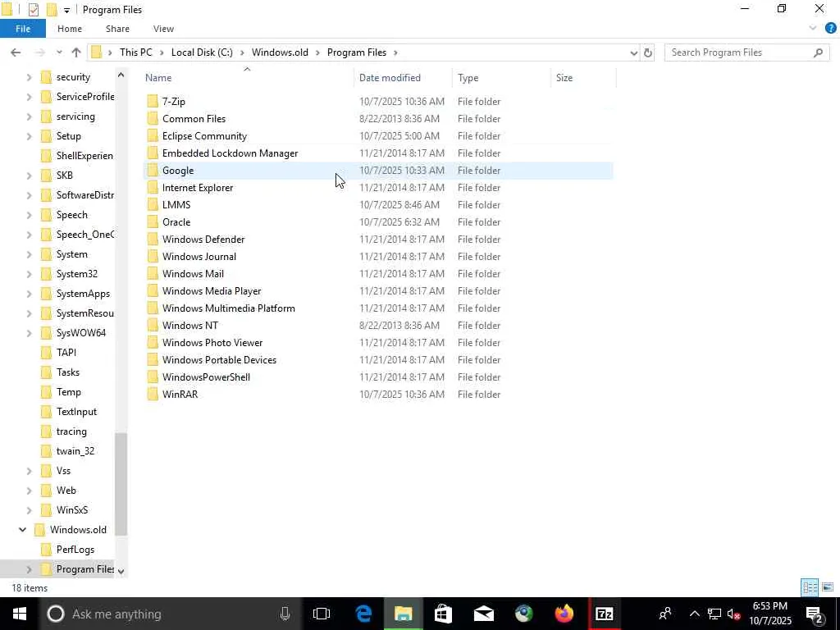
Task: Select WindowsPowerShell folder name
Action: (x=206, y=377)
